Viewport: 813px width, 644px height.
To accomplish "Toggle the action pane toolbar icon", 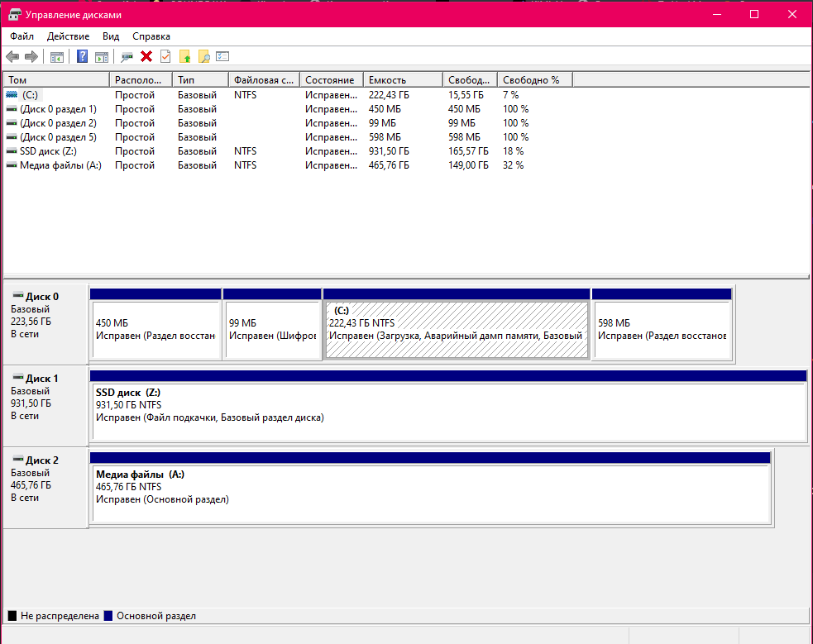I will (102, 57).
